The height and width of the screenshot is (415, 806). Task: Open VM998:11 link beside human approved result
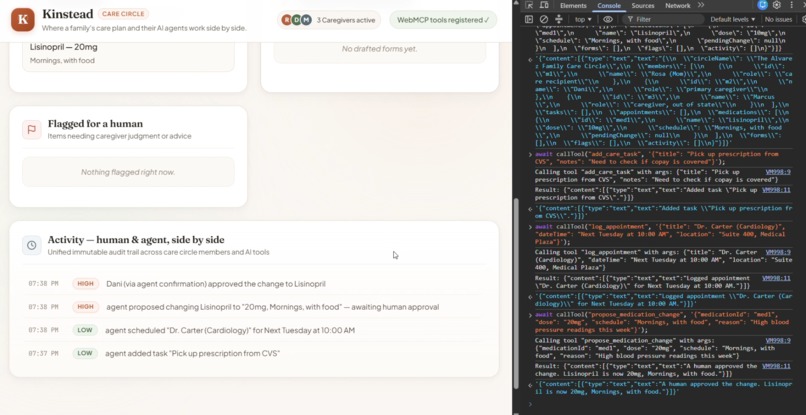[x=776, y=366]
